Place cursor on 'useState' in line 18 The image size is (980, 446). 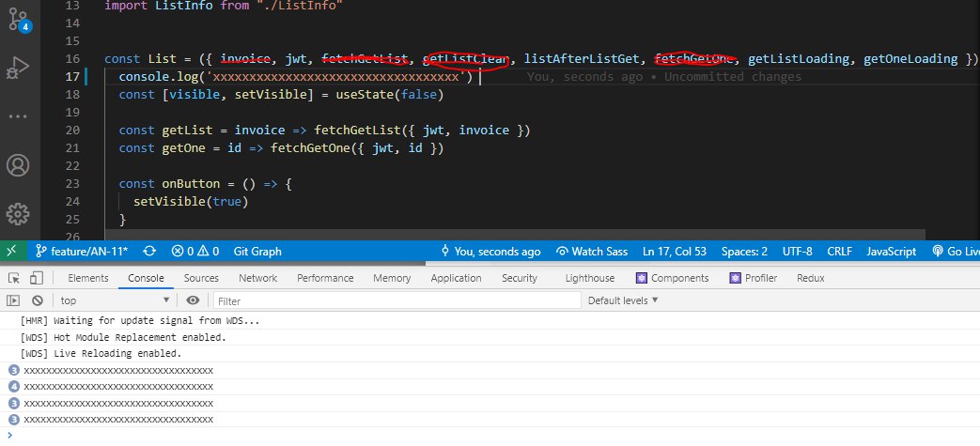pos(365,94)
